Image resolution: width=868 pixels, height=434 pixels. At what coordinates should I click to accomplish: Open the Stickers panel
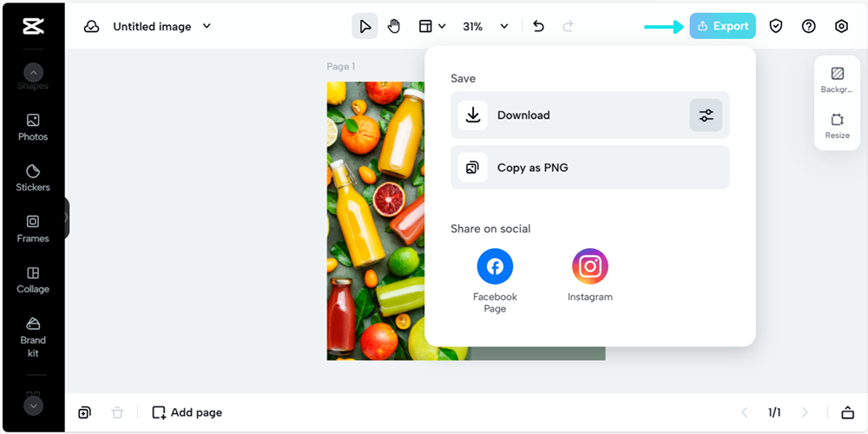coord(33,178)
